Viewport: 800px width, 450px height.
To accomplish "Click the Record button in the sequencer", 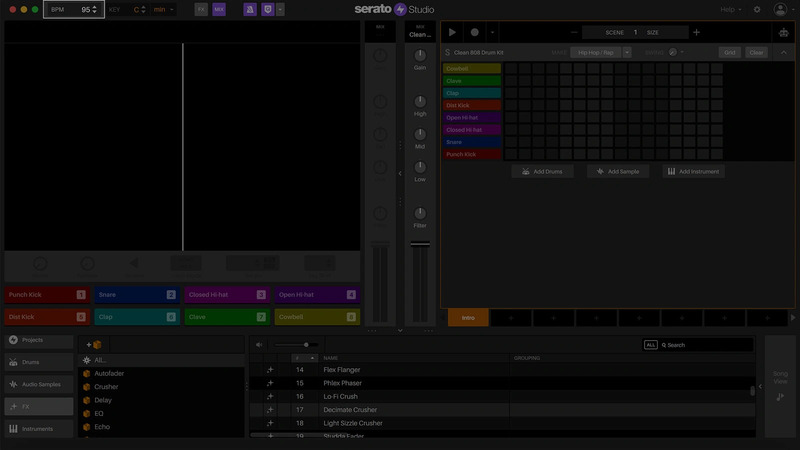I will pos(475,32).
